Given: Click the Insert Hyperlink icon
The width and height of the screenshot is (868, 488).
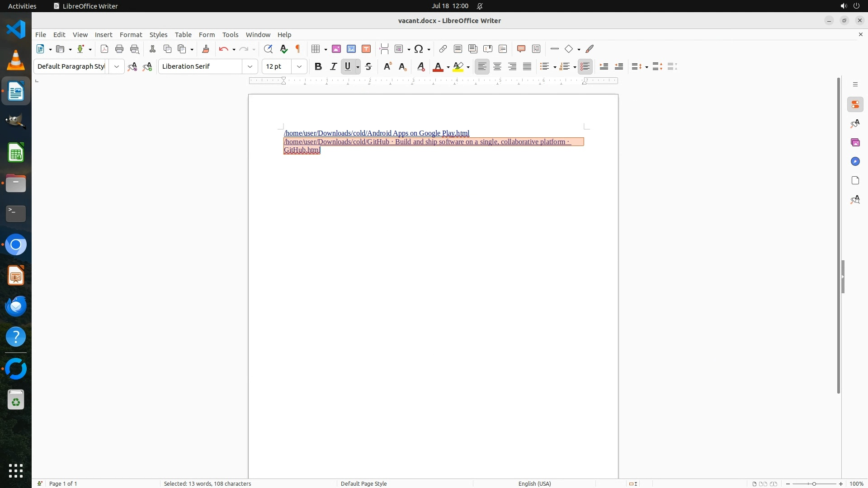Looking at the screenshot, I should coord(443,49).
